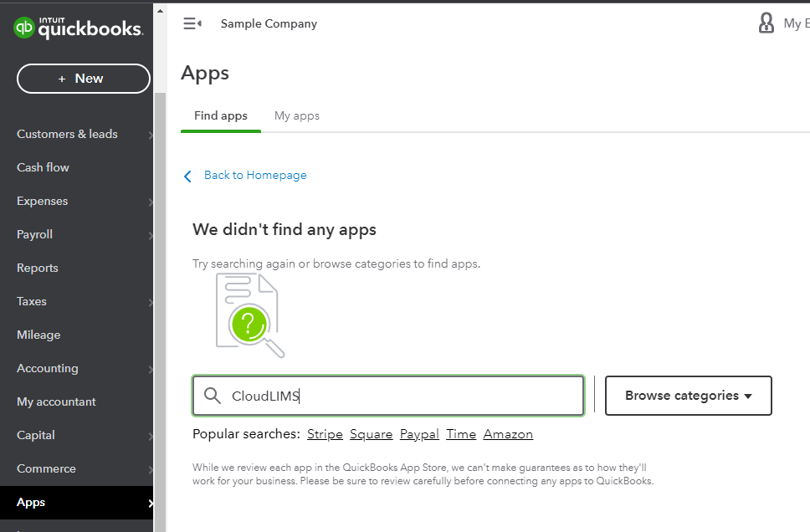Click the sidebar scroll-up arrow
The image size is (810, 532).
tap(160, 11)
